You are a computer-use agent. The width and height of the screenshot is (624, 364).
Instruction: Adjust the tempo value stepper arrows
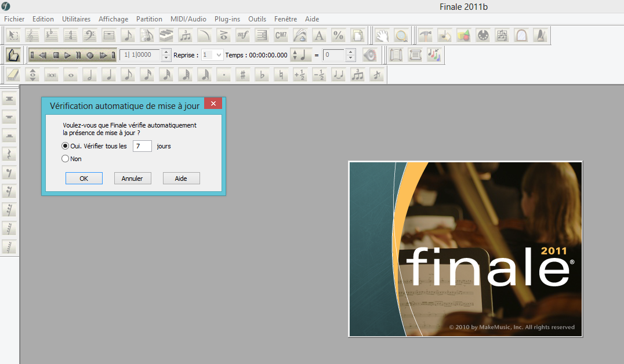pos(350,55)
